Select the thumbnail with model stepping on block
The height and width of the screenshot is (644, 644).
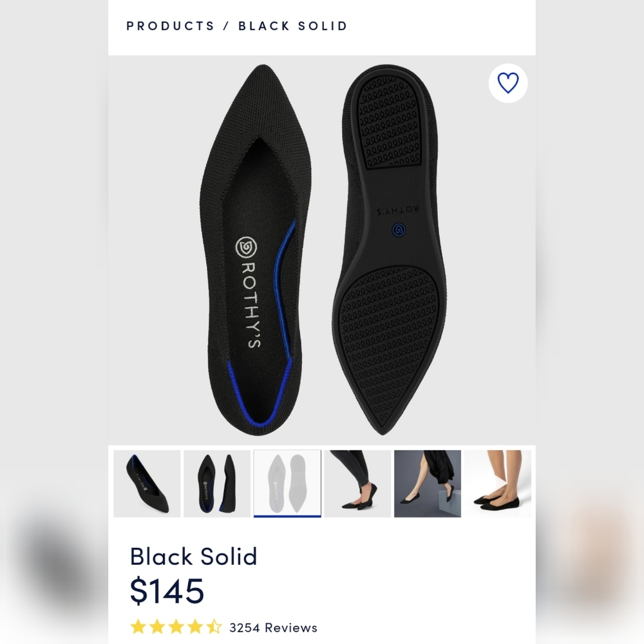pos(428,484)
